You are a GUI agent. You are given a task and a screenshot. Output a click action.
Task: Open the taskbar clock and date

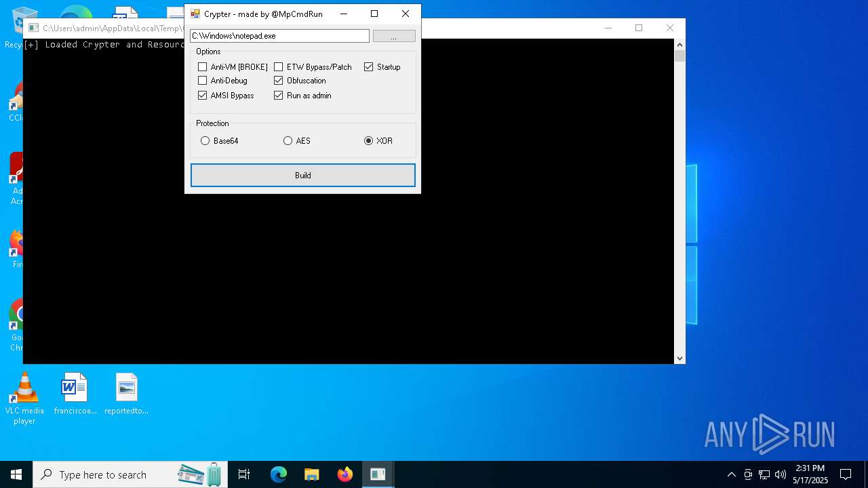[x=810, y=474]
